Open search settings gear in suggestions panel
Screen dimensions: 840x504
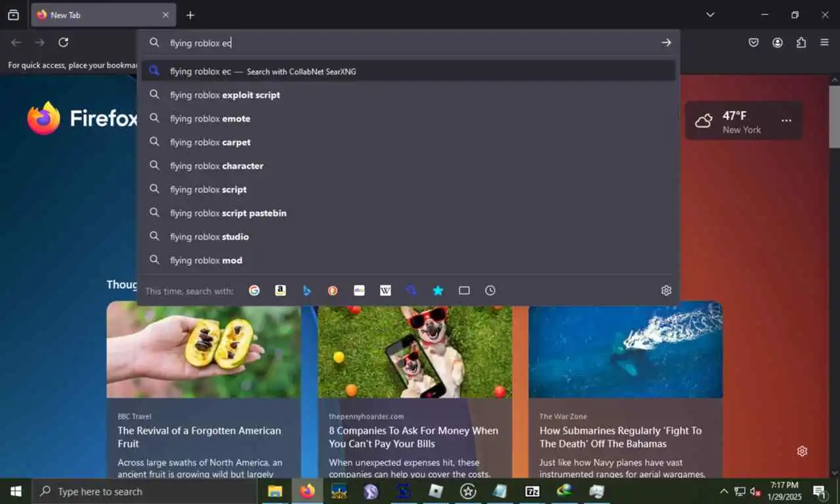(x=666, y=291)
